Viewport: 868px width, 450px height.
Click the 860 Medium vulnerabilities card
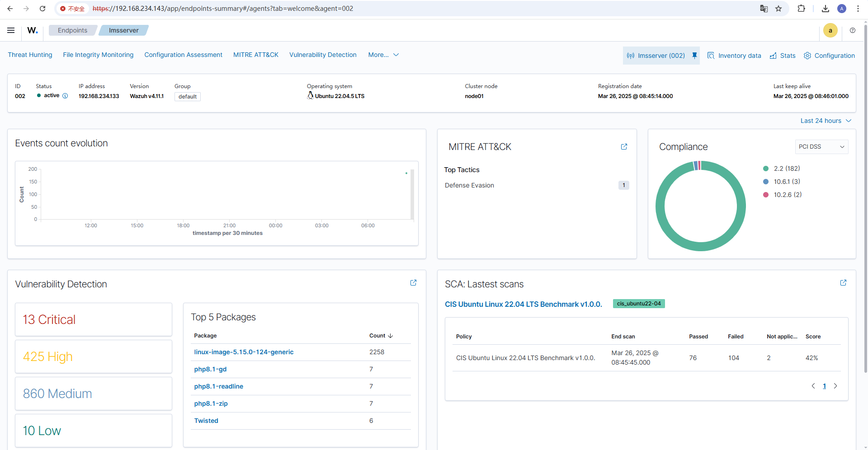coord(94,394)
